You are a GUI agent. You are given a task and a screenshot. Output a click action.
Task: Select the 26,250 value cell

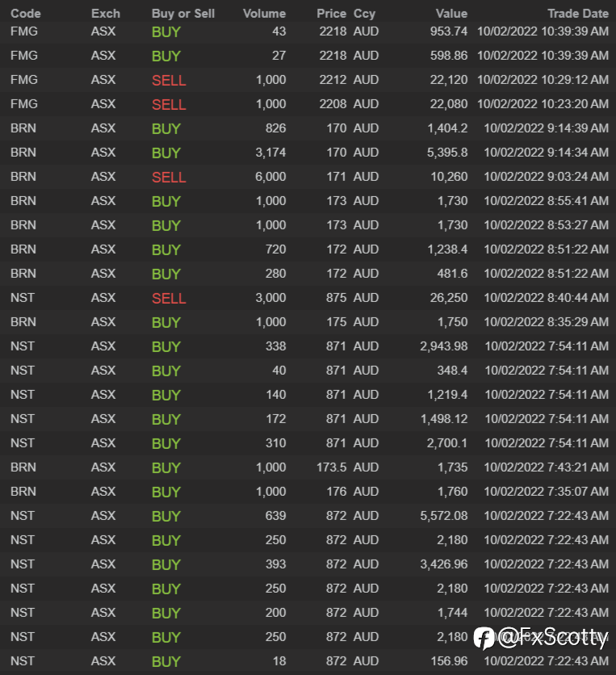tap(449, 298)
